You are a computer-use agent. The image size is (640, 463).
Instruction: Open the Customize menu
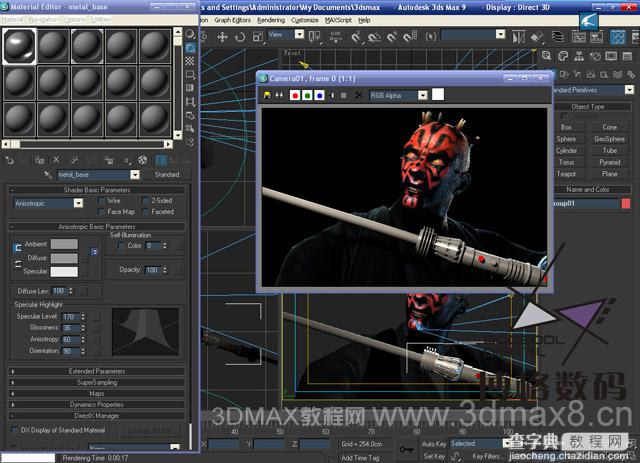tap(304, 20)
